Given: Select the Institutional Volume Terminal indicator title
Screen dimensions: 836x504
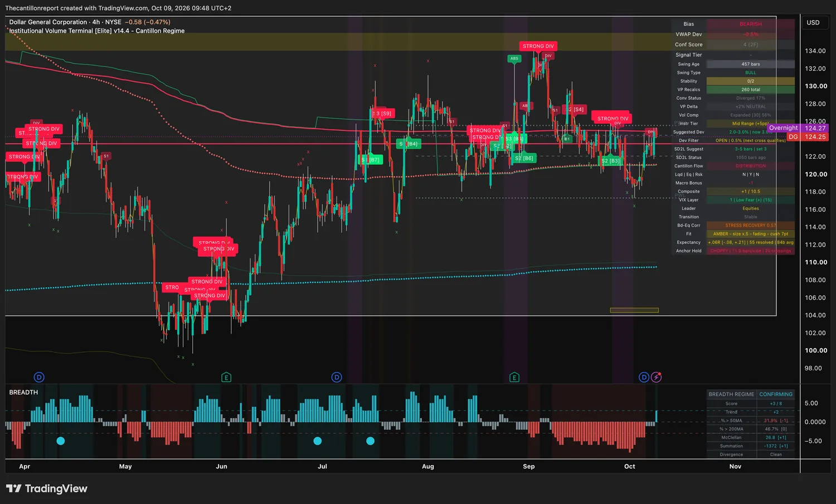Looking at the screenshot, I should tap(97, 31).
